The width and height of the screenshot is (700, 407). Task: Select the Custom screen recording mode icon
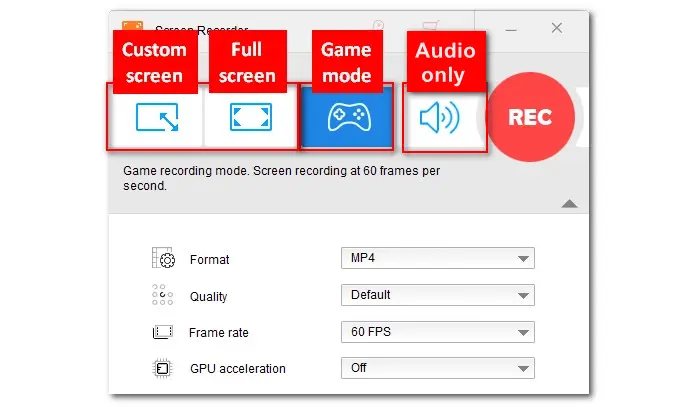157,117
